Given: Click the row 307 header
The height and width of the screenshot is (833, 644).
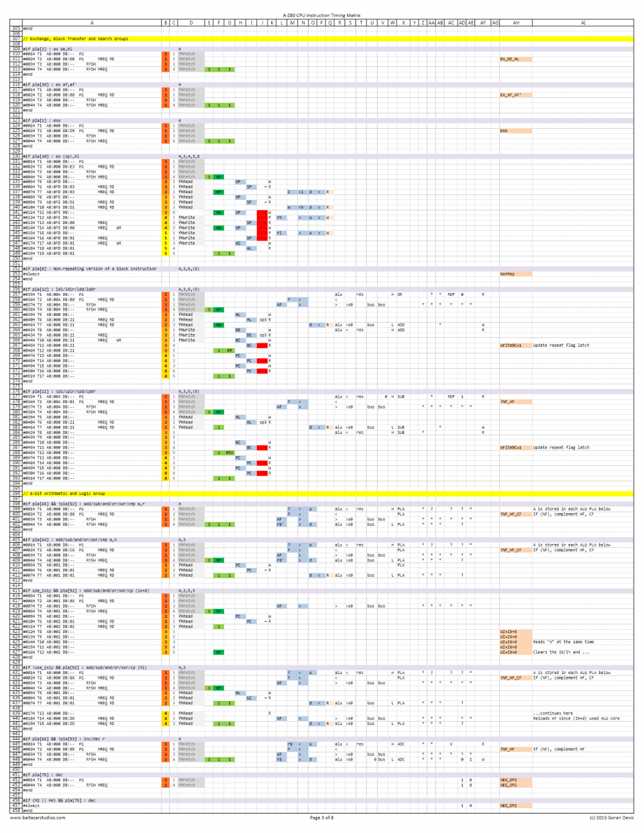Looking at the screenshot, I should click(x=15, y=39).
